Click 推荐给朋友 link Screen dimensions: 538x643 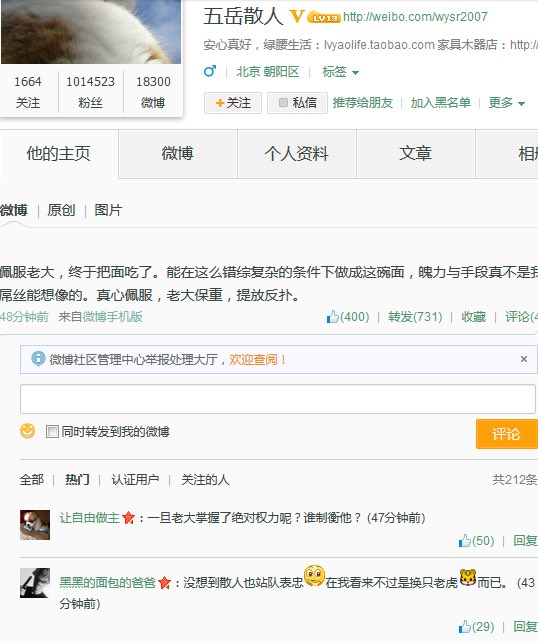pyautogui.click(x=363, y=103)
